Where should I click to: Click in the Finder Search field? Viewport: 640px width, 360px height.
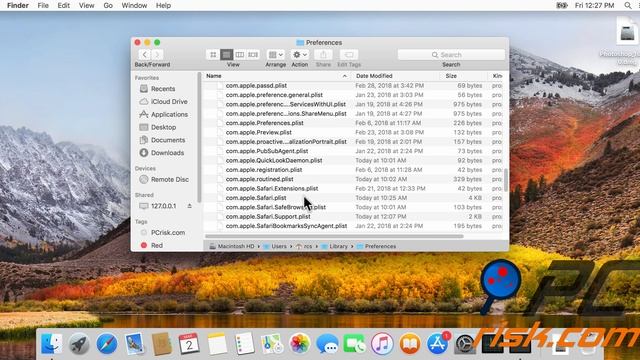point(451,55)
